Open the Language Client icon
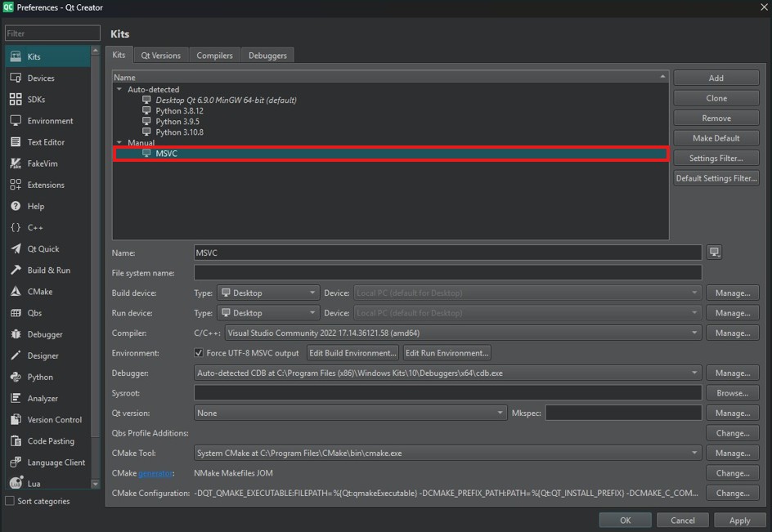This screenshot has width=772, height=532. [16, 462]
